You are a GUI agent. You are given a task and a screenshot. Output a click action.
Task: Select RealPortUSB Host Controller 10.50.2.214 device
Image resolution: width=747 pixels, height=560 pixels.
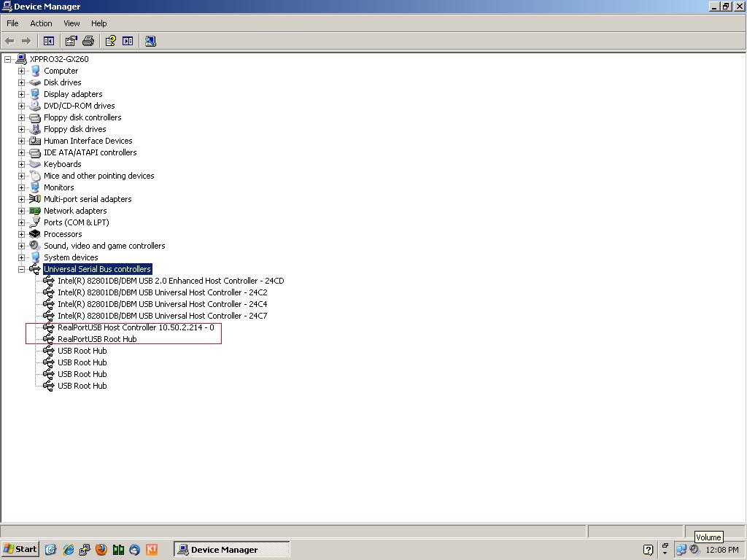tap(136, 327)
